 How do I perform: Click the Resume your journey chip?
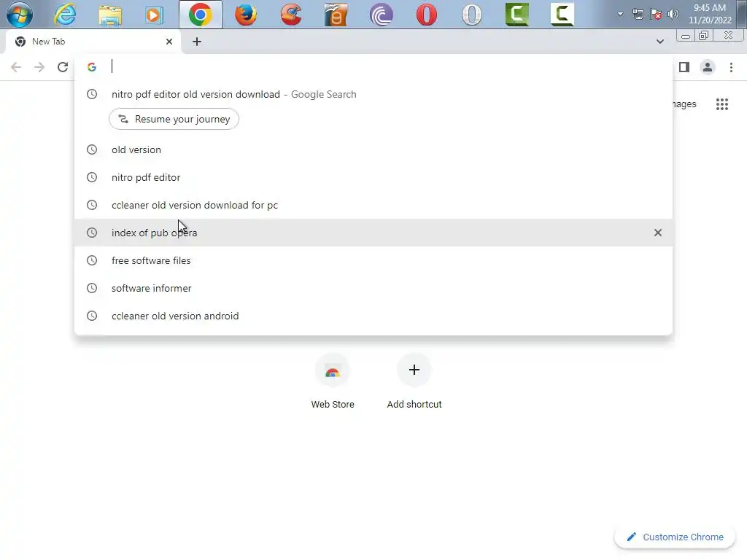coord(174,119)
